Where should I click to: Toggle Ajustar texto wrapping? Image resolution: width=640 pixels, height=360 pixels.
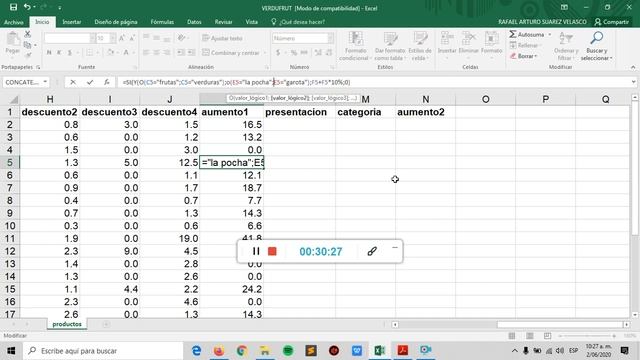222,38
